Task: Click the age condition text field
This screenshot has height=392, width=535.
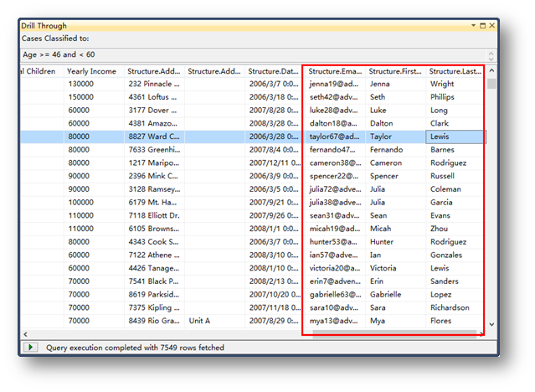Action: point(251,54)
